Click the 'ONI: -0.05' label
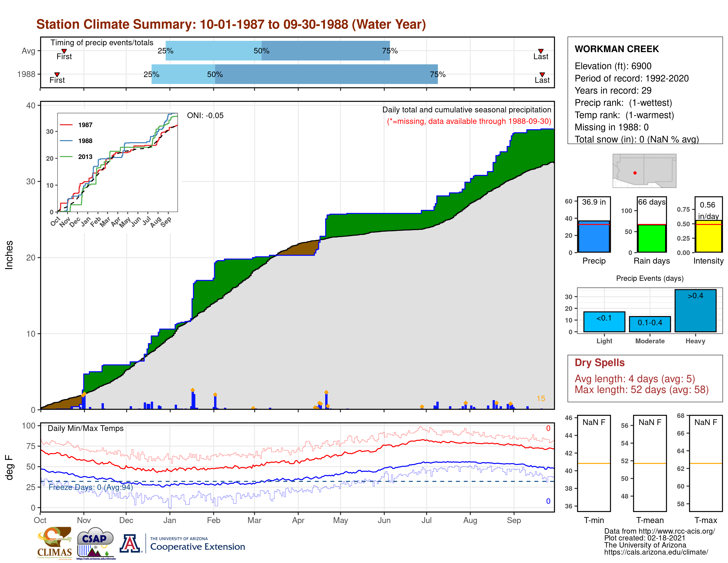This screenshot has height=563, width=728. 205,115
